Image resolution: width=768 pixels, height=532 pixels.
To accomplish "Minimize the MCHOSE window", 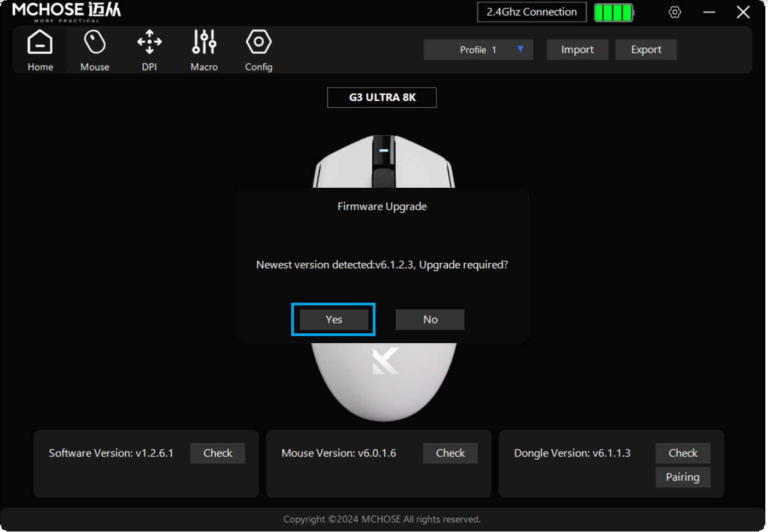I will pos(709,12).
